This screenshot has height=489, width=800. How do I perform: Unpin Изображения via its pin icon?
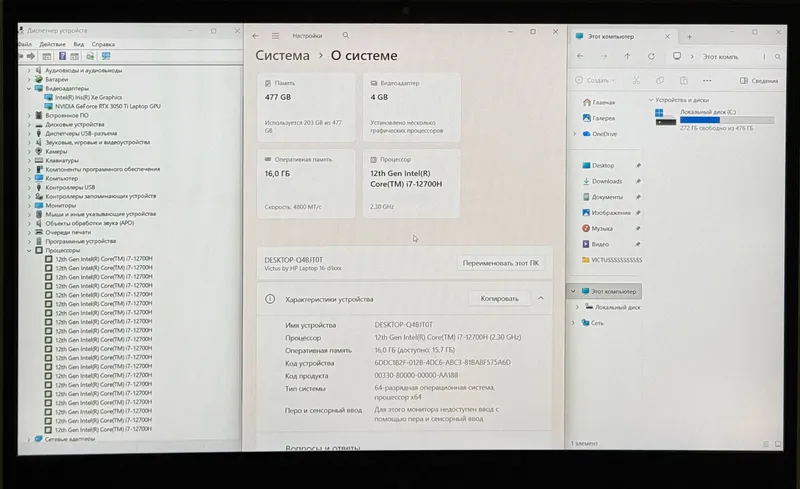tap(638, 212)
